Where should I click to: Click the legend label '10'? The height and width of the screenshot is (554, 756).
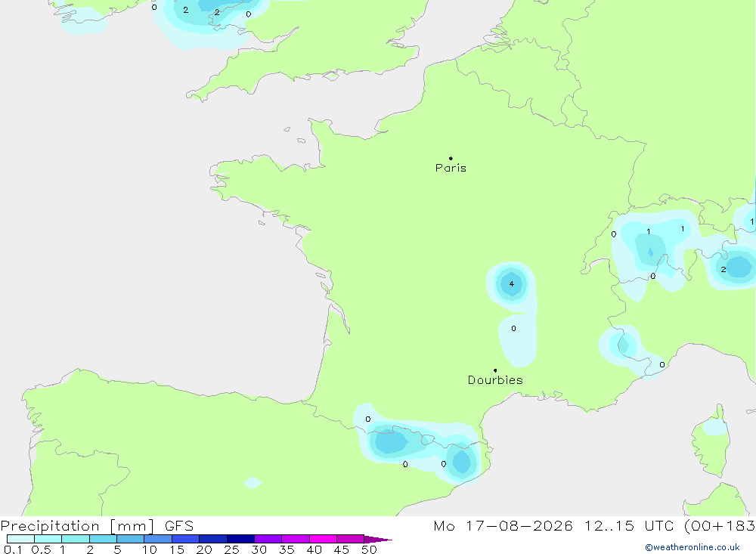click(150, 549)
